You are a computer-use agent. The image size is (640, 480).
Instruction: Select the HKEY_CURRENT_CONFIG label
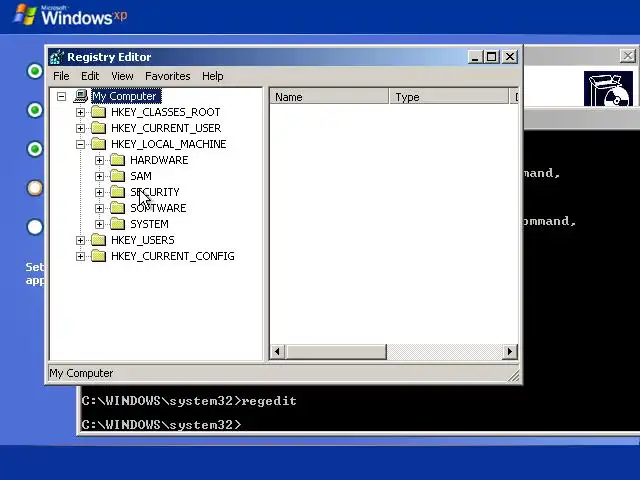click(173, 256)
